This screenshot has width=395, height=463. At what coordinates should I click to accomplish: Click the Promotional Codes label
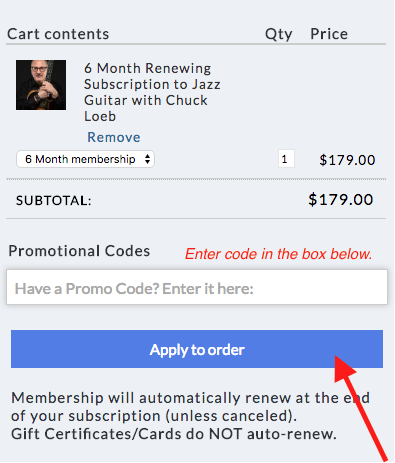[x=79, y=251]
